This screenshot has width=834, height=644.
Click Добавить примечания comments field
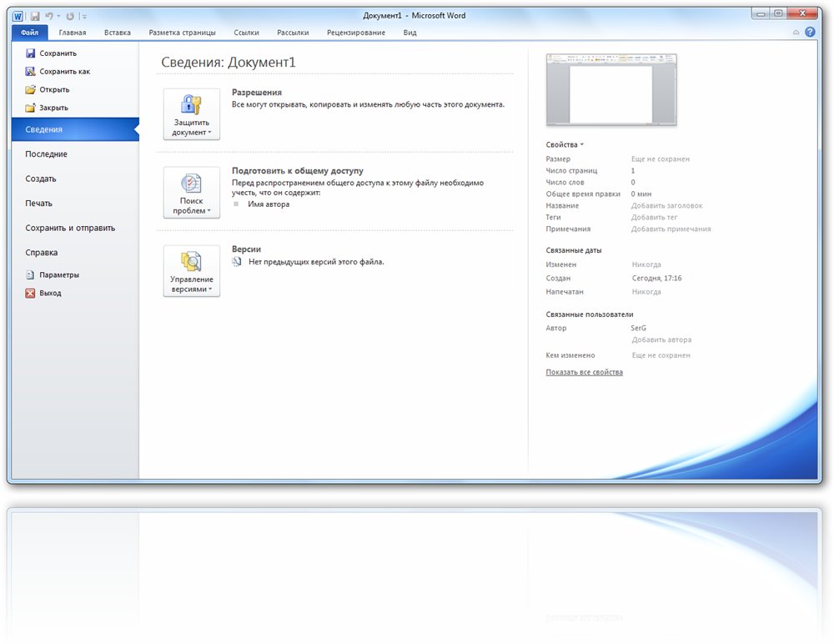[x=671, y=229]
